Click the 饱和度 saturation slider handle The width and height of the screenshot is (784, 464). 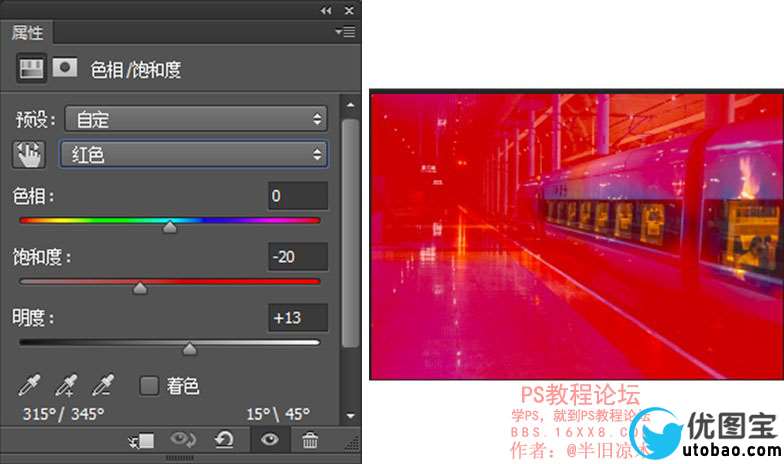pyautogui.click(x=140, y=289)
